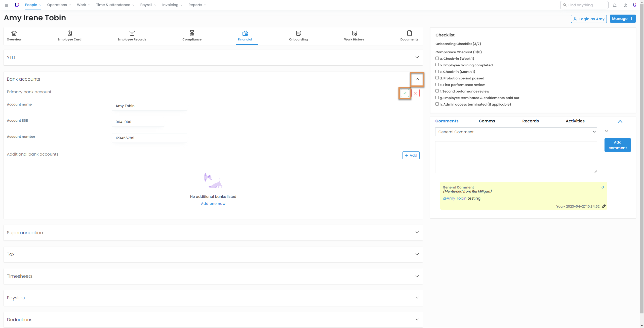
Task: Check 'Check-in (Week 1)' checkbox
Action: click(437, 58)
